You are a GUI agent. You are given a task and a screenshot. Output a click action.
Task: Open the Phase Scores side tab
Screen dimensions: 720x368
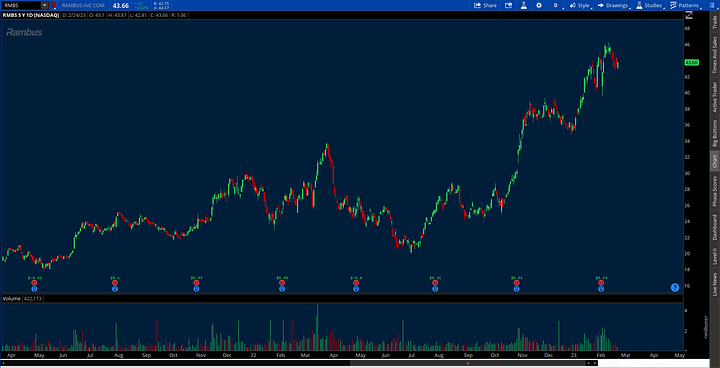click(x=714, y=190)
